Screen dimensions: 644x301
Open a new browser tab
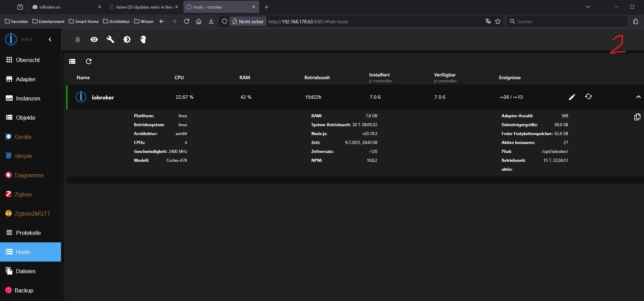point(267,7)
